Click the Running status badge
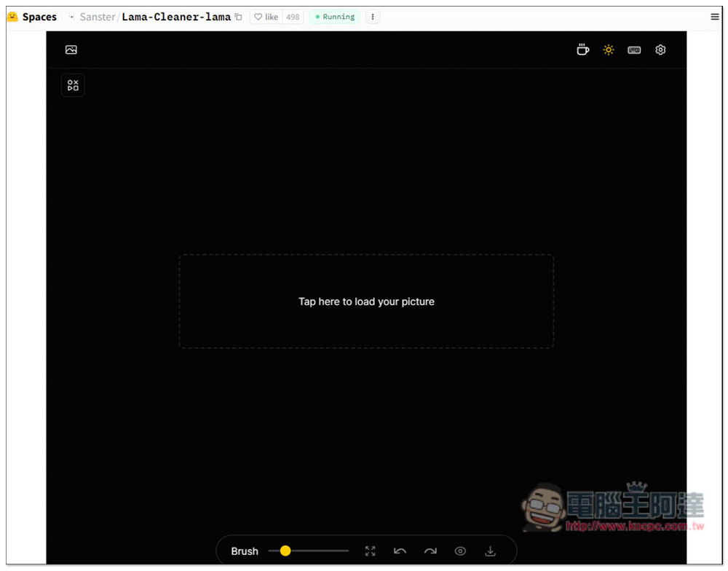728x571 pixels. coord(335,17)
